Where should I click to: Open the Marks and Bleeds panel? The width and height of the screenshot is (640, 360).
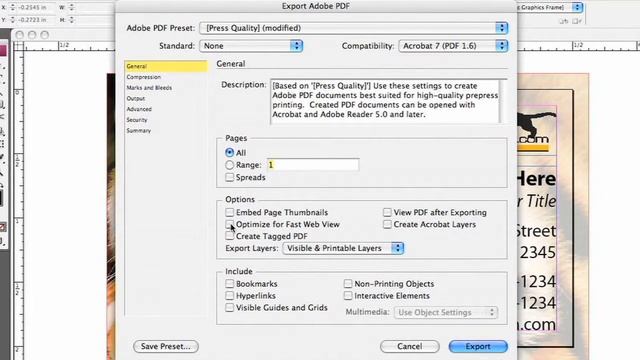pyautogui.click(x=149, y=88)
